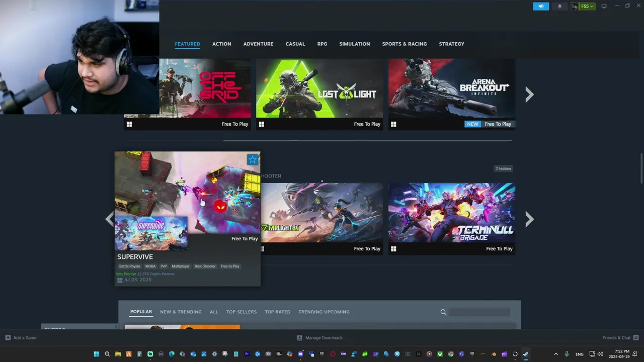Click the Multiplayer tag
Image resolution: width=644 pixels, height=362 pixels.
coord(181,266)
